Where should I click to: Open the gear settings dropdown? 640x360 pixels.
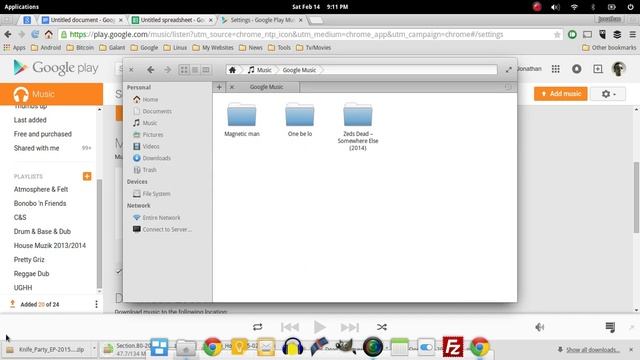tap(609, 94)
